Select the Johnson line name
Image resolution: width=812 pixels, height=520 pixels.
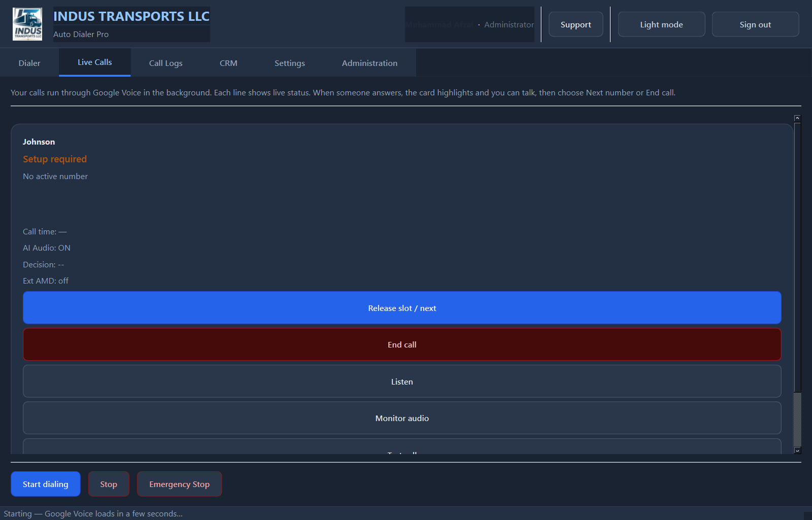coord(39,142)
